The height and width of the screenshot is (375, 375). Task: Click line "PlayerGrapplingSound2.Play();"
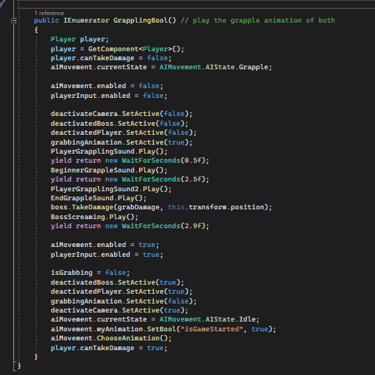click(111, 189)
